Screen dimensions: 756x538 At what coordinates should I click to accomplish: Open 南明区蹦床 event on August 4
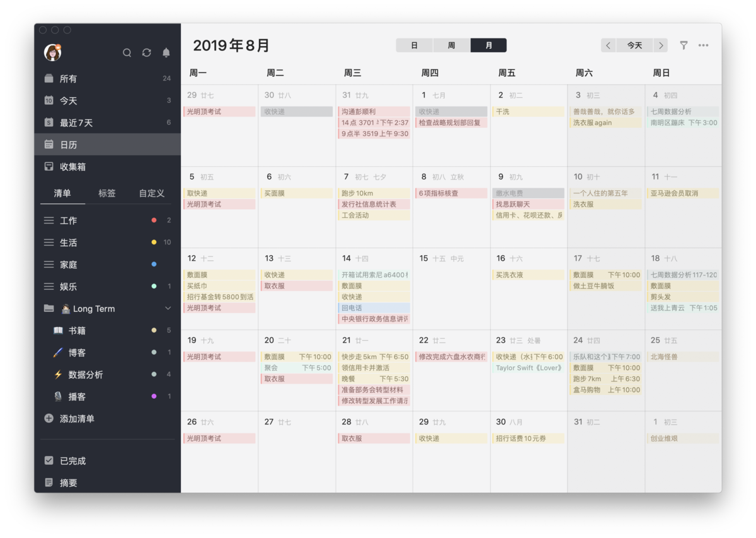tap(683, 123)
